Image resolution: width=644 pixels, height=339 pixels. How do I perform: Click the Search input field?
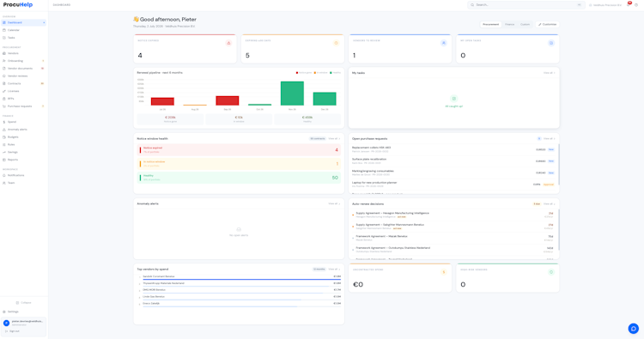526,5
